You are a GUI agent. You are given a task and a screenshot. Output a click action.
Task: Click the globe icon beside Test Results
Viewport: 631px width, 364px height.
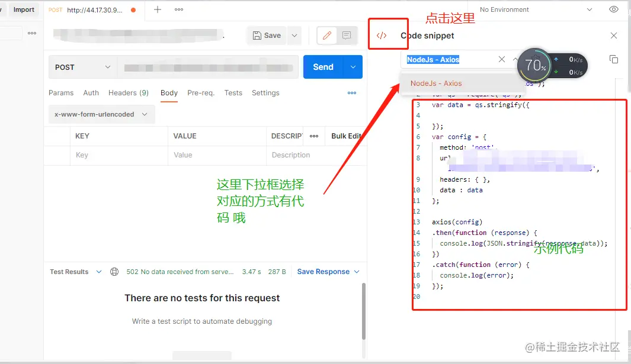(114, 271)
